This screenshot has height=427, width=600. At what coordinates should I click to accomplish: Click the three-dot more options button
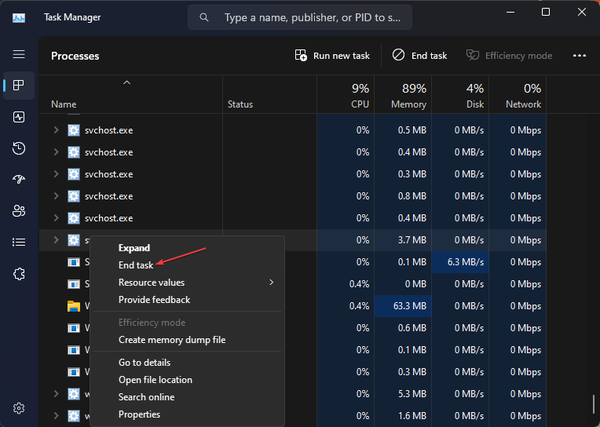pyautogui.click(x=579, y=56)
